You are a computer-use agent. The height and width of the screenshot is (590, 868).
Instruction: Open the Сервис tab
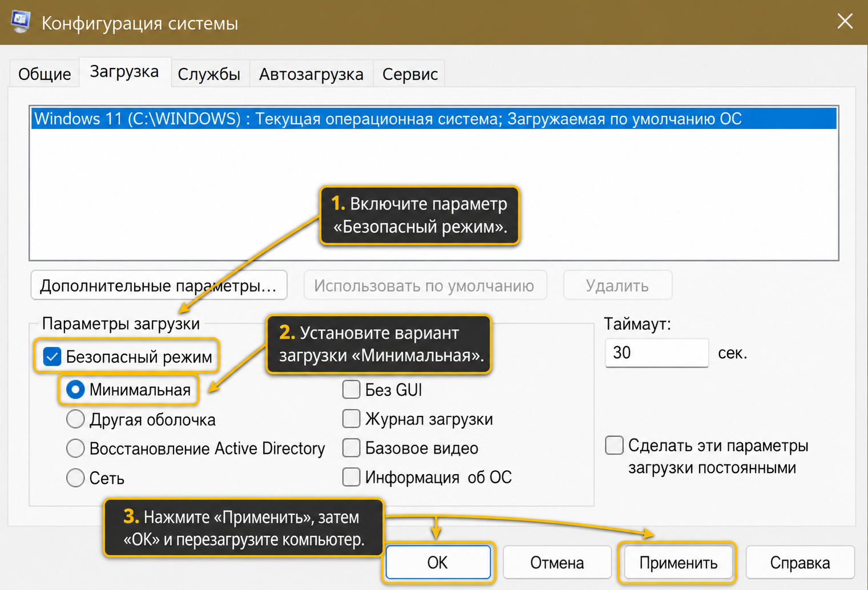410,74
